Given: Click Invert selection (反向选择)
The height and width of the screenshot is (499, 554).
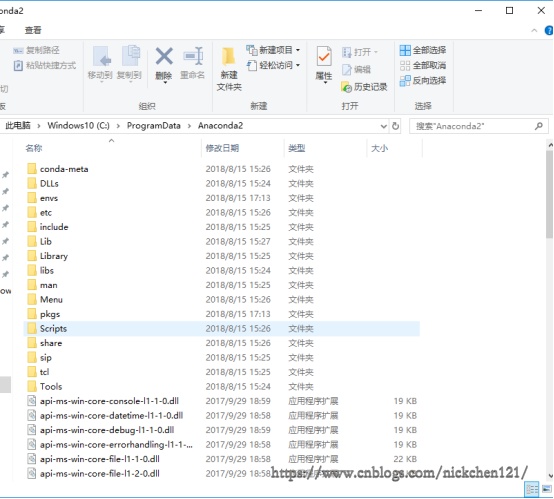Looking at the screenshot, I should click(x=423, y=81).
